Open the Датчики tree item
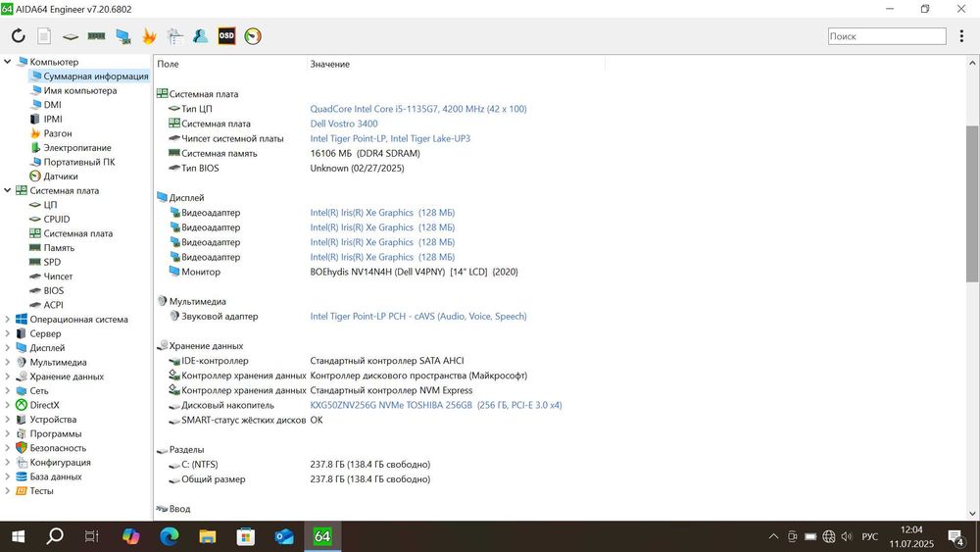The height and width of the screenshot is (552, 980). [54, 176]
